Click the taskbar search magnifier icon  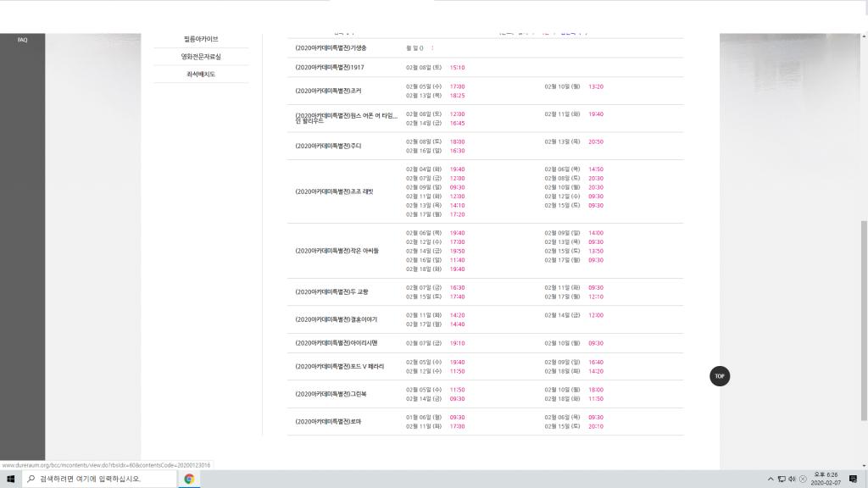pos(31,480)
